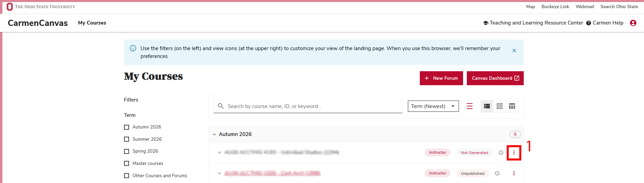
Task: Switch to list view icon
Action: (x=487, y=106)
